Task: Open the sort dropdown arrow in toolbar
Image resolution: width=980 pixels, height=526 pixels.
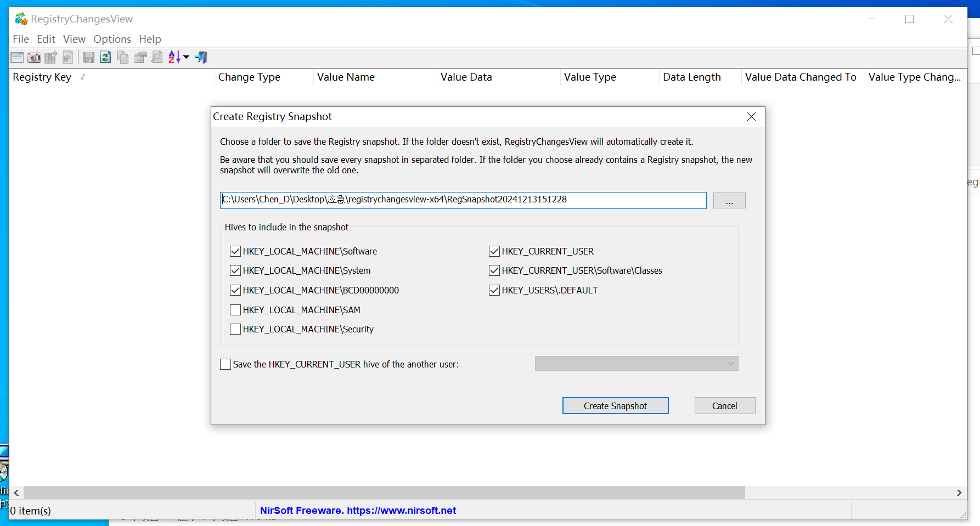Action: (187, 58)
